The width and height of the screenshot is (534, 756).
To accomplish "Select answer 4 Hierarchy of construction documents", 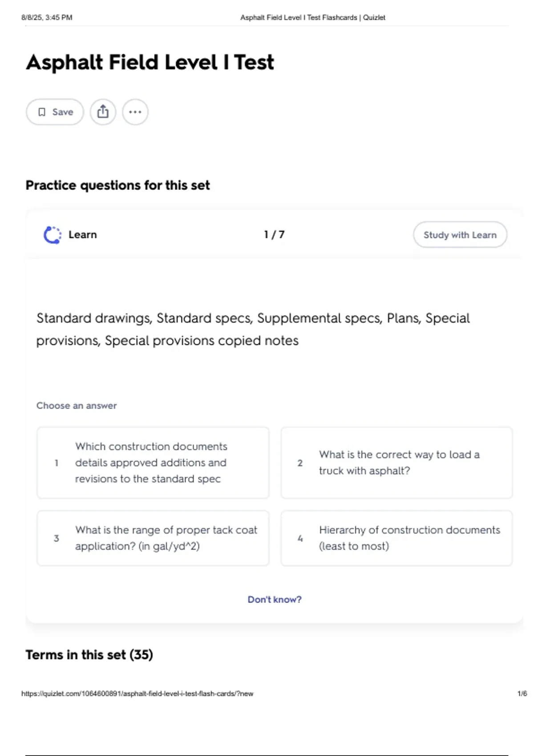I will click(x=396, y=538).
